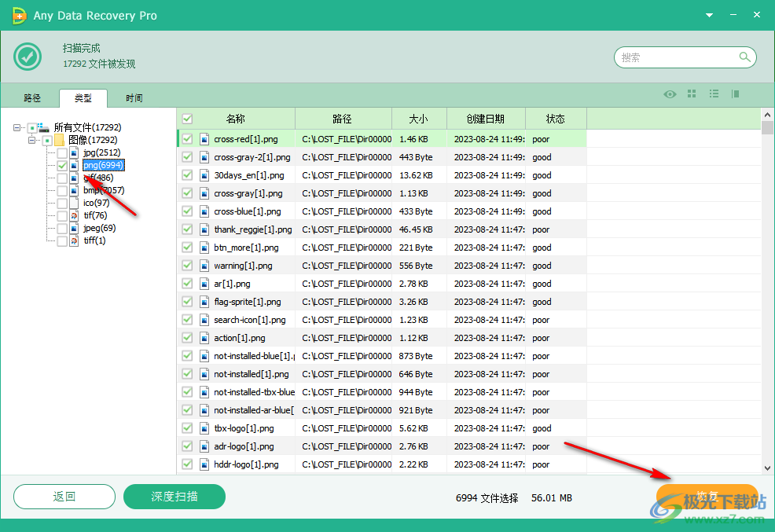
Task: Click the jpeg type icon in tree
Action: point(74,228)
